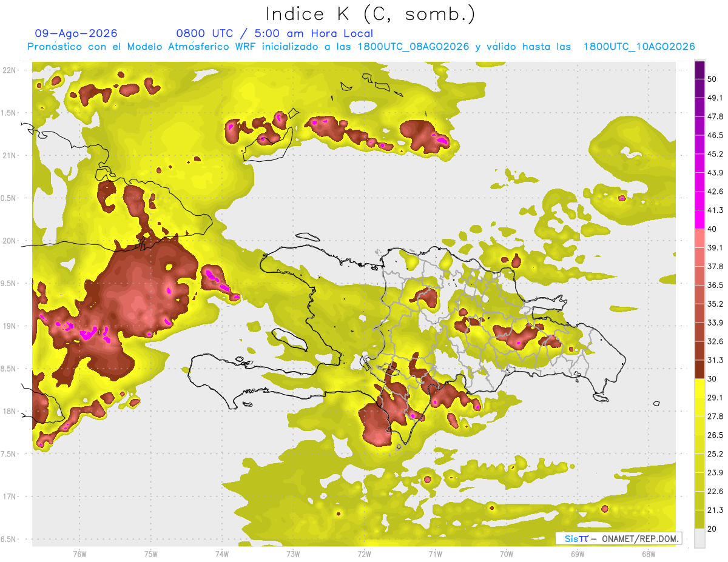Click the '71W' longitude label

click(x=435, y=554)
